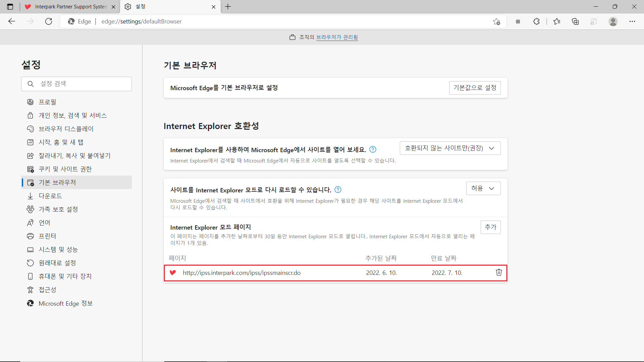Open the Collections toolbar icon
Viewport: 644px width, 362px height.
point(575,21)
